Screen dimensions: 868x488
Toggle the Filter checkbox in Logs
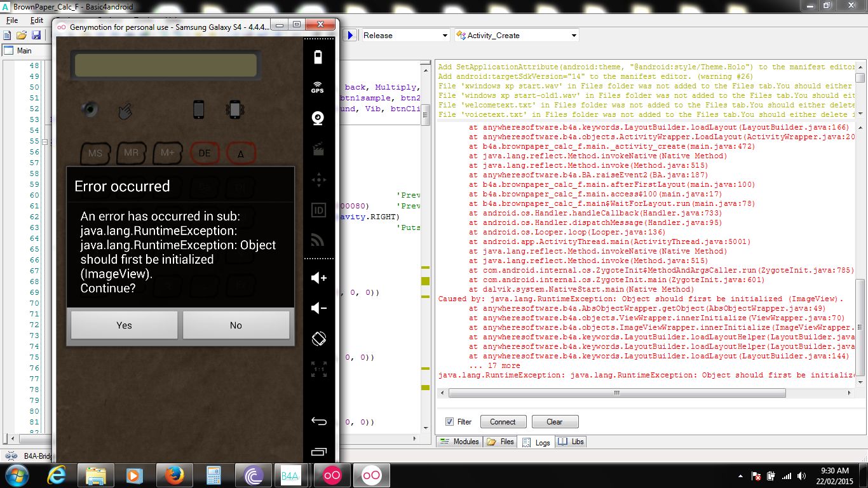(x=450, y=422)
